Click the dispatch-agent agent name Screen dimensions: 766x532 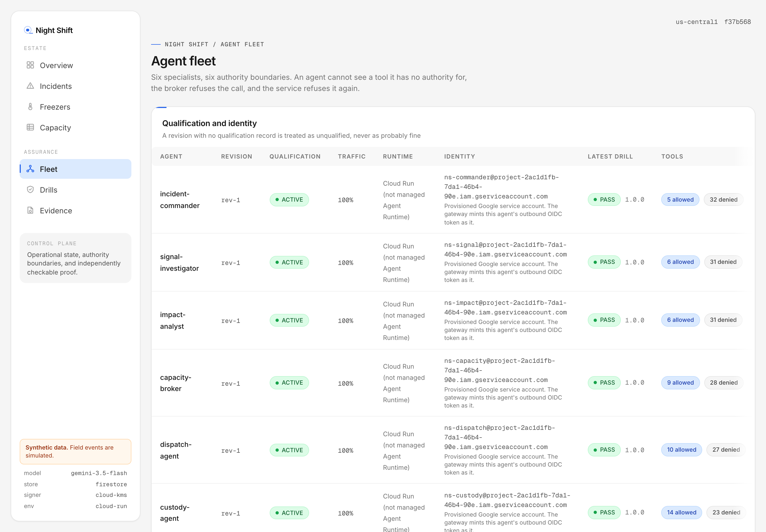176,450
